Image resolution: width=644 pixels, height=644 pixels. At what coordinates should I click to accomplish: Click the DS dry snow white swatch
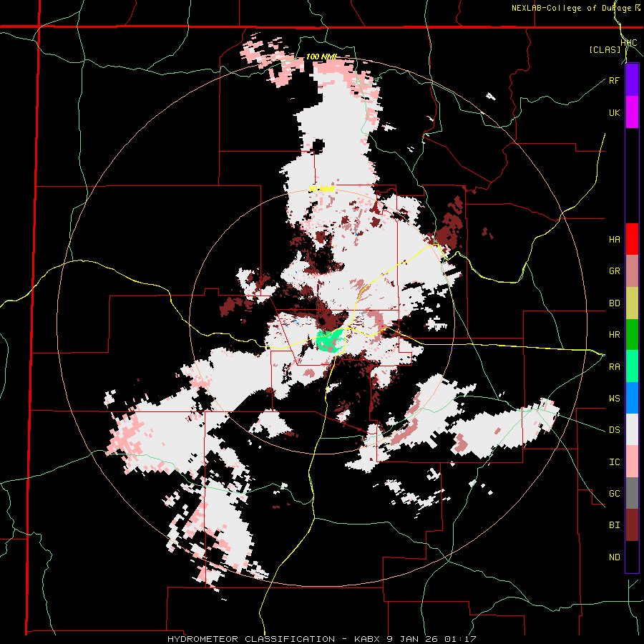tap(632, 429)
